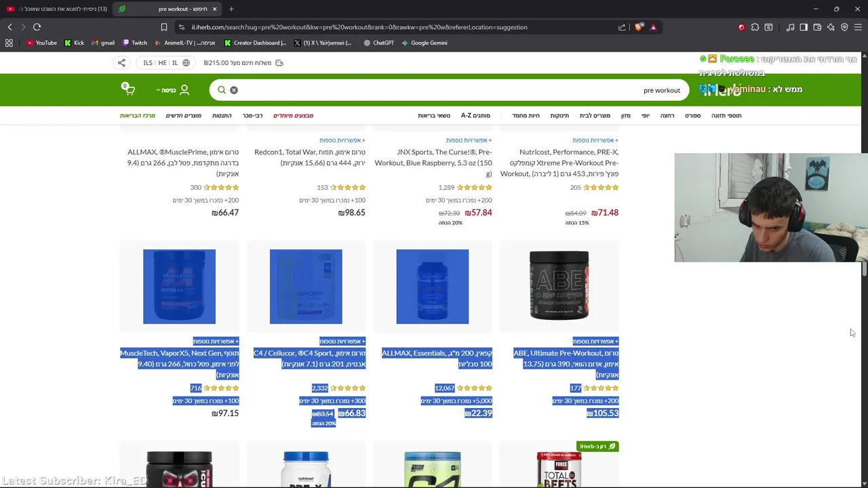Open the ABE Ultimate Pre-Workout product image
Viewport: 868px width, 488px height.
[x=559, y=286]
